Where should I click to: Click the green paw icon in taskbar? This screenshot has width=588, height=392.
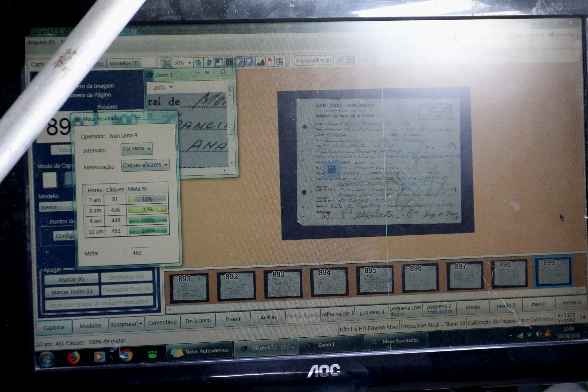click(152, 354)
